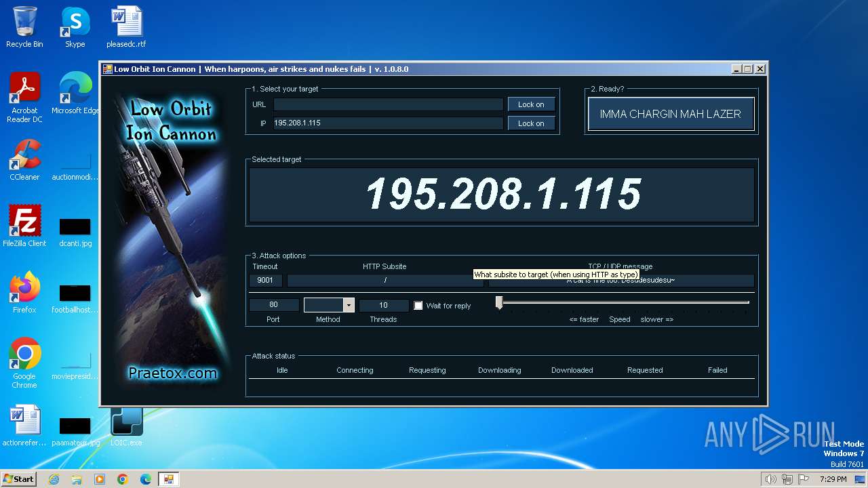Image resolution: width=868 pixels, height=488 pixels.
Task: Open the LOIC title bar window icon
Action: tap(107, 69)
